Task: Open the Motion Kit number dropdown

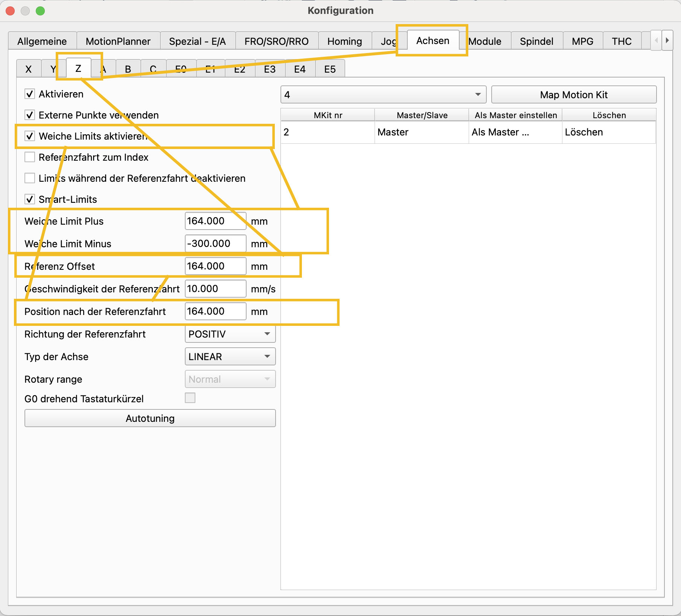Action: click(383, 95)
